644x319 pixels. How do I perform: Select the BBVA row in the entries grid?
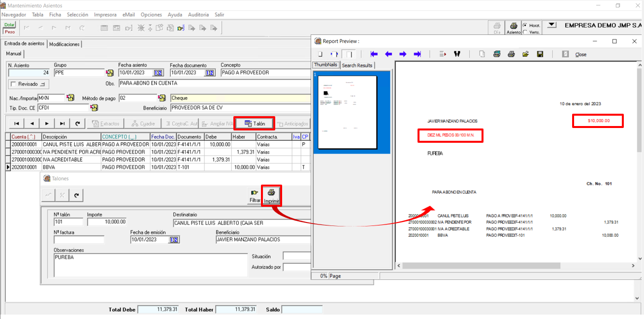click(x=158, y=167)
